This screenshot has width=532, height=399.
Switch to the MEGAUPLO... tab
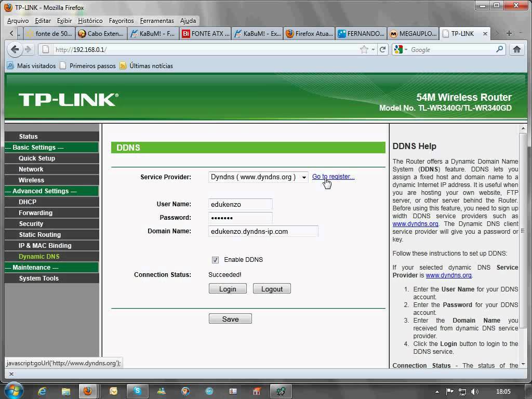point(413,34)
